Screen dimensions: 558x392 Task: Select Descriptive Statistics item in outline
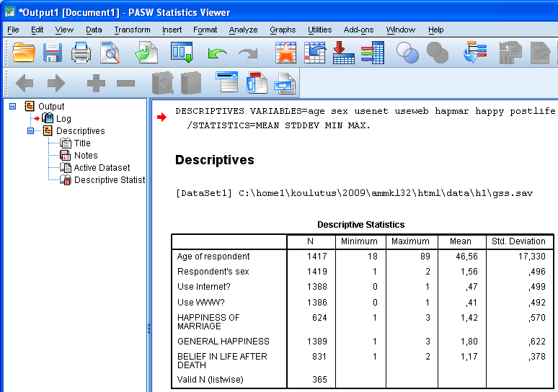(x=110, y=180)
